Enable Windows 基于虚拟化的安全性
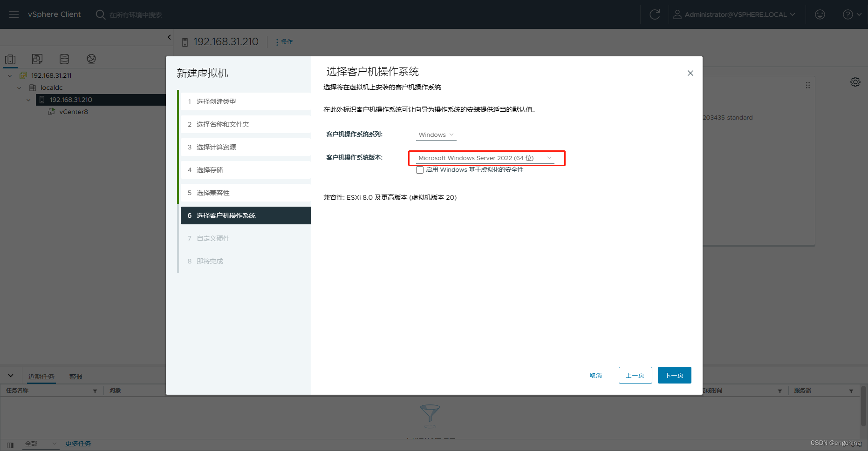The height and width of the screenshot is (451, 868). 420,169
